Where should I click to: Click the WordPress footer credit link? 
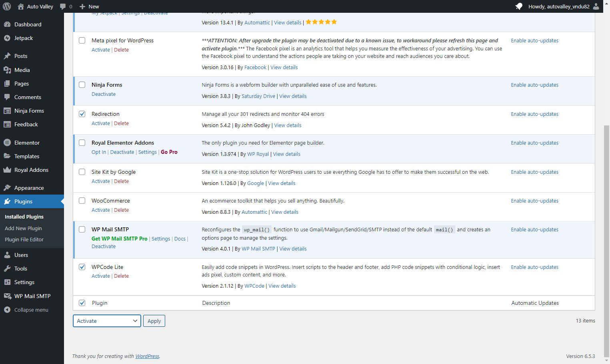(x=147, y=356)
